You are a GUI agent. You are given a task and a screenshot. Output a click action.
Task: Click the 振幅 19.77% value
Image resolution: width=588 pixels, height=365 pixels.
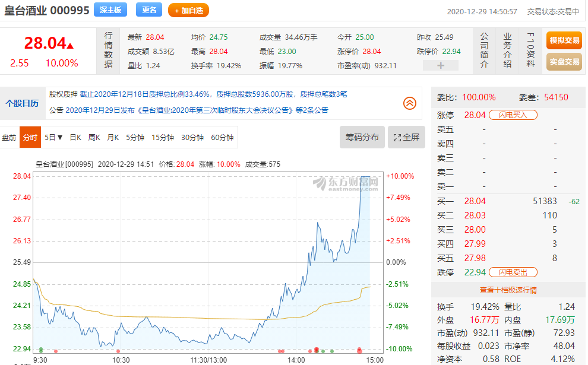point(290,66)
